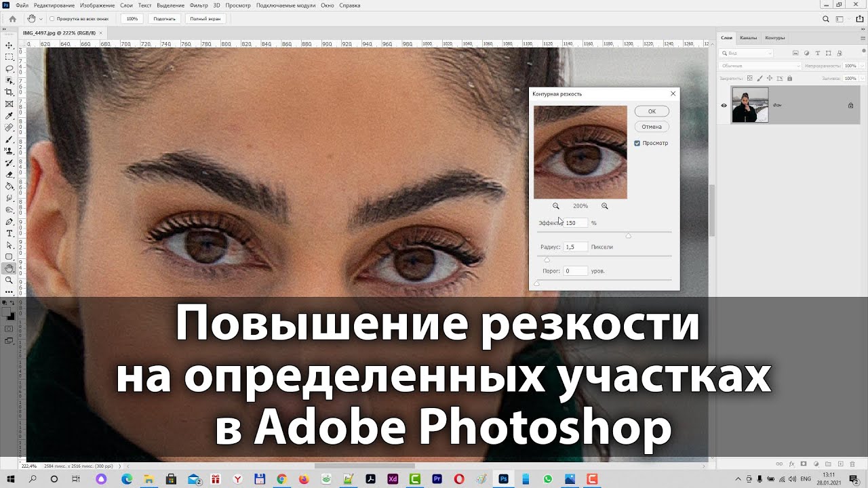The height and width of the screenshot is (488, 868).
Task: Open Chrome from the Windows taskbar
Action: [x=281, y=479]
